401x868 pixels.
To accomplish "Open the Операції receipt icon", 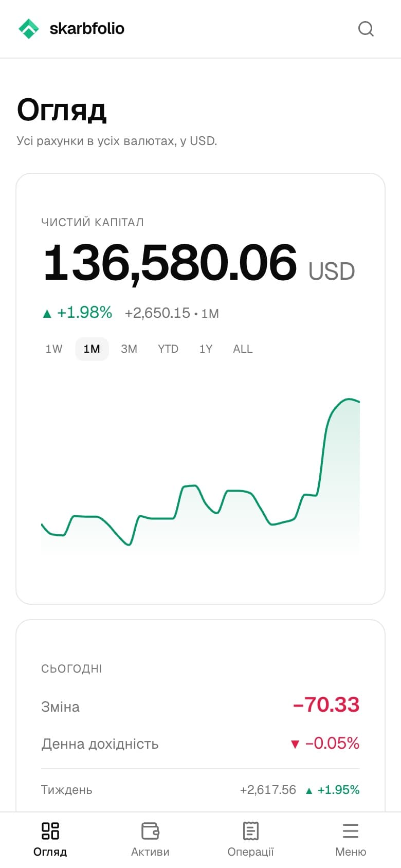I will [x=250, y=831].
